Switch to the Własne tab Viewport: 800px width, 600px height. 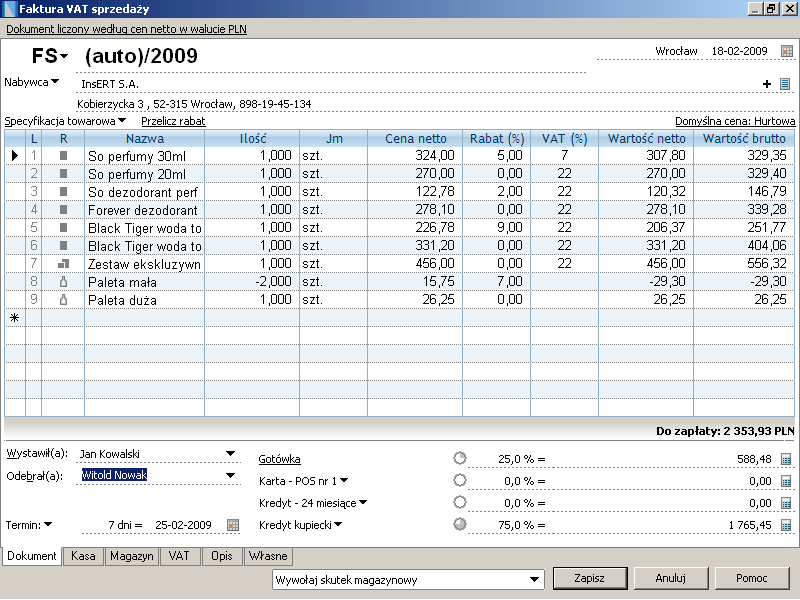click(x=268, y=556)
